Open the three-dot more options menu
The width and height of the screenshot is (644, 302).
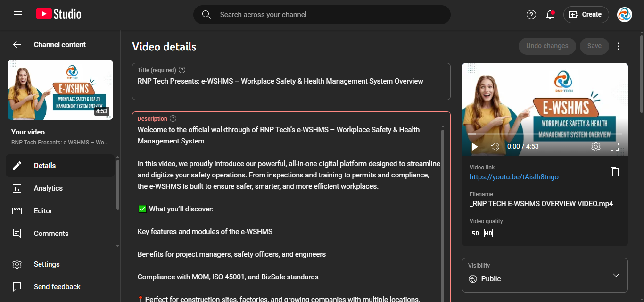[619, 46]
